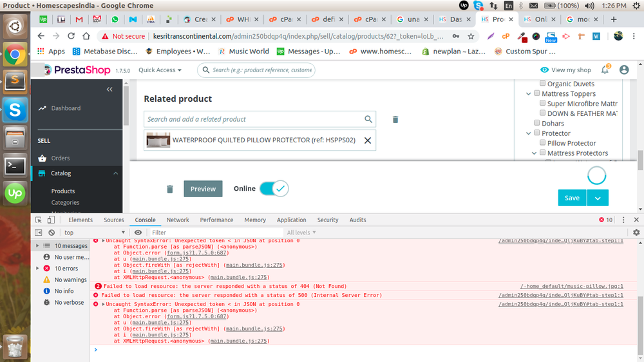Go to Products in the sidebar

coord(63,191)
